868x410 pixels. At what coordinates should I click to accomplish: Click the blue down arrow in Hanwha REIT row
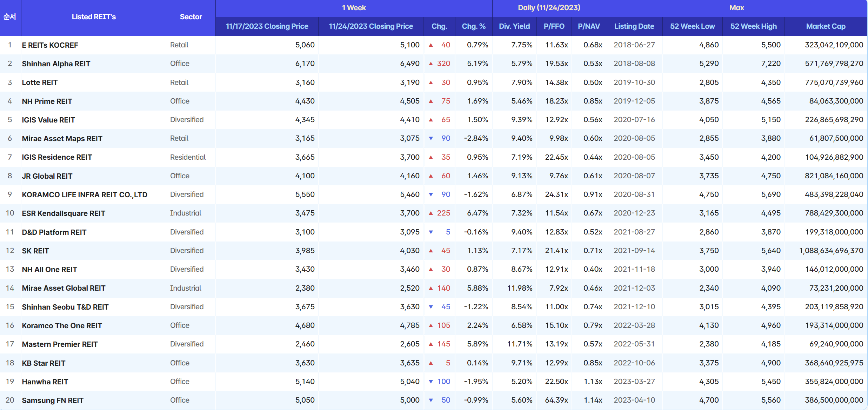(431, 382)
